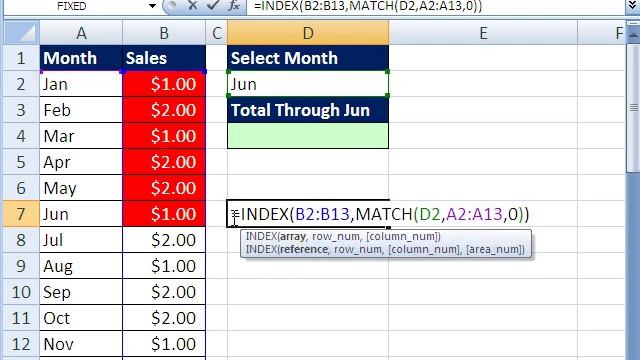Select row 10 header
Image resolution: width=640 pixels, height=360 pixels.
click(21, 292)
